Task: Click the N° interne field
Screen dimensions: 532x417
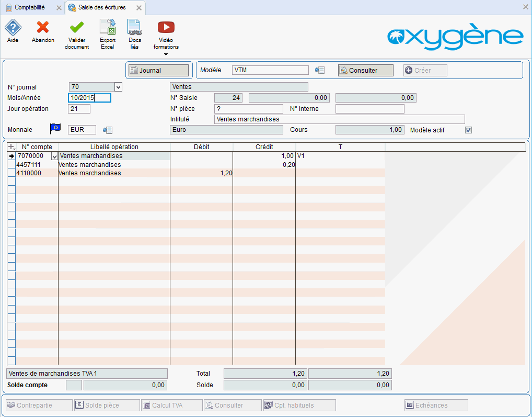Action: [x=370, y=109]
